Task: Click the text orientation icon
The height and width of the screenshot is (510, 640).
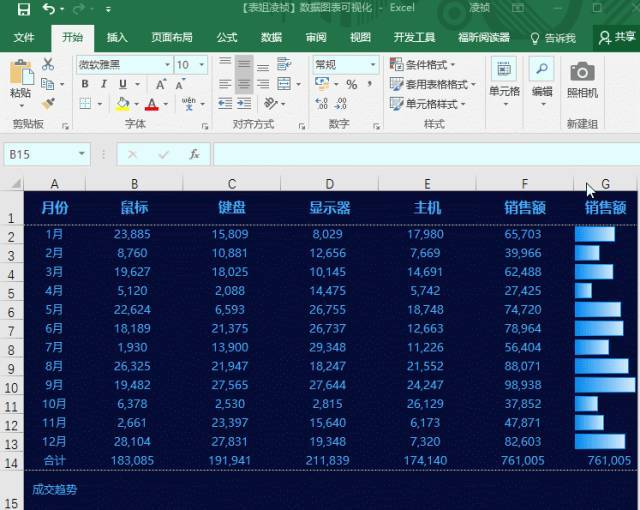Action: 270,103
